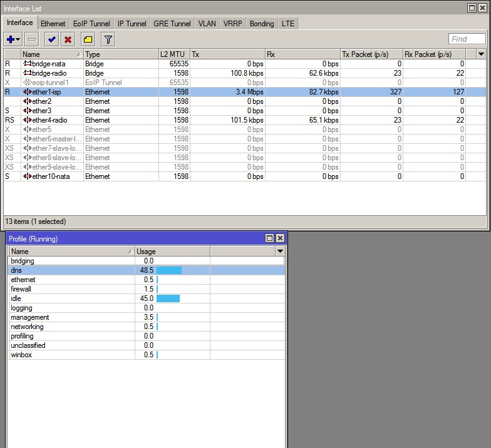This screenshot has width=491, height=448.
Task: Select the profiling row in Profile
Action: 147,336
